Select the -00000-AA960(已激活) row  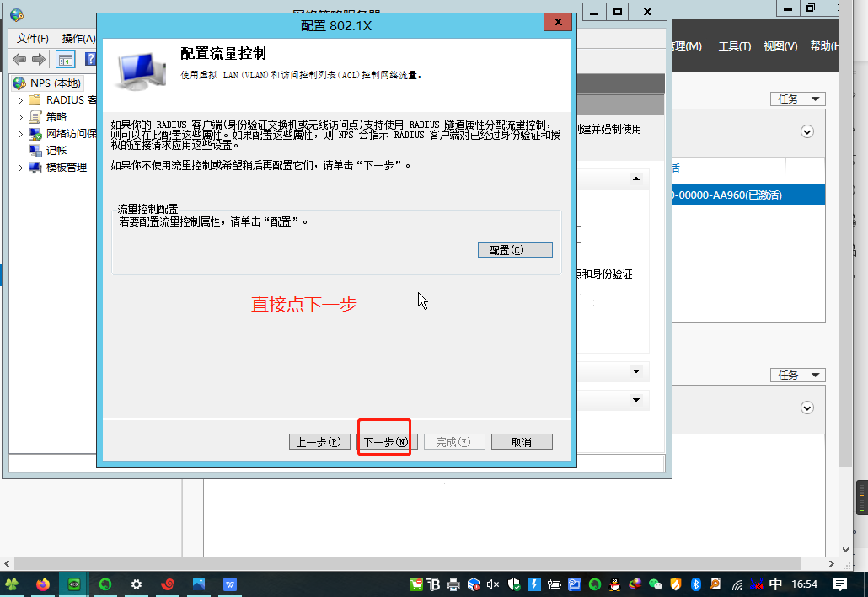pyautogui.click(x=747, y=195)
